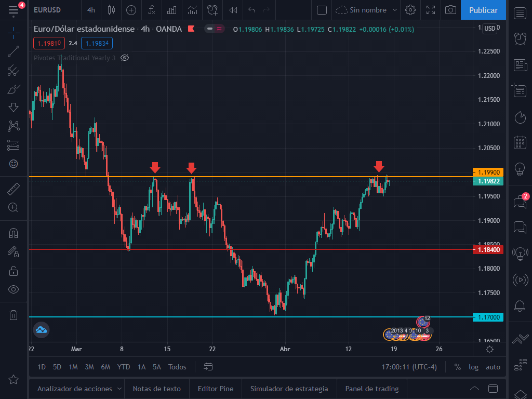The image size is (532, 399).
Task: Open the Sin nombre layout dropdown
Action: [x=366, y=10]
